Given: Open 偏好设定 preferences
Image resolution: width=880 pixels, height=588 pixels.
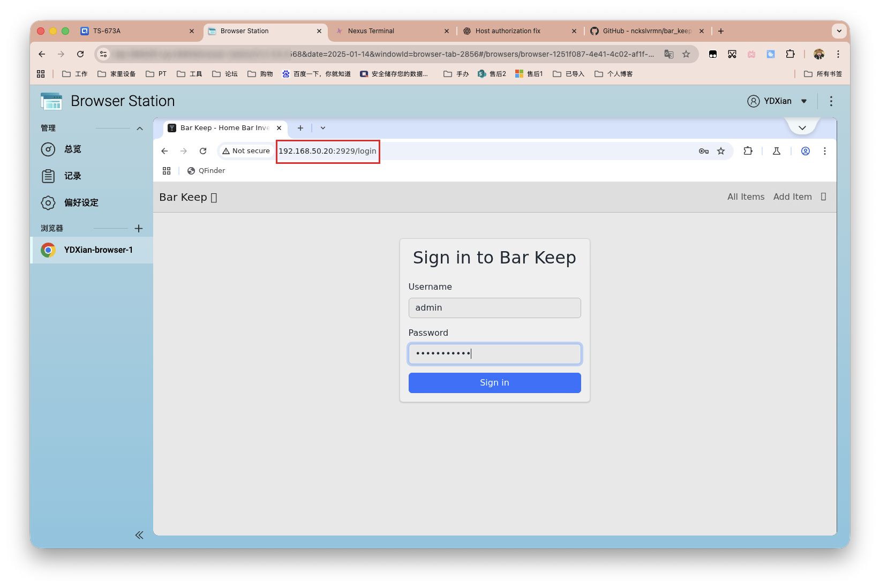Looking at the screenshot, I should tap(80, 203).
